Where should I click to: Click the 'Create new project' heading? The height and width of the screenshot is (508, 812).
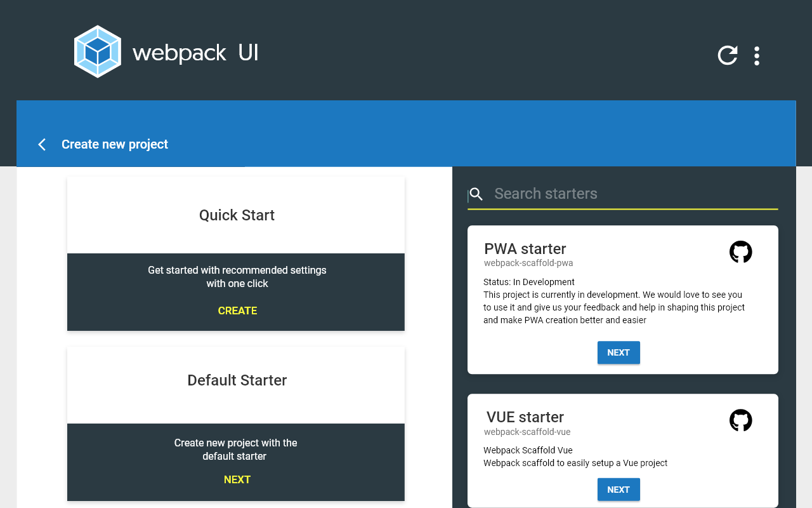[115, 144]
